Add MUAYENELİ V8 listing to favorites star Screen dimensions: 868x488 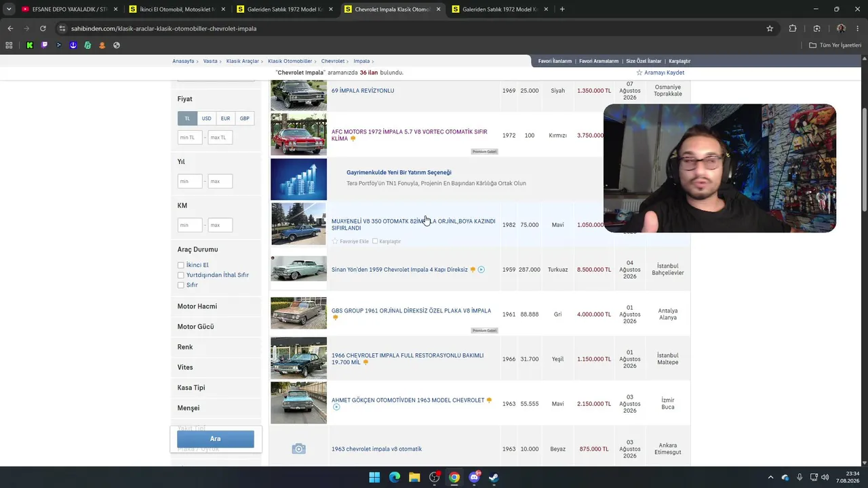pos(335,241)
